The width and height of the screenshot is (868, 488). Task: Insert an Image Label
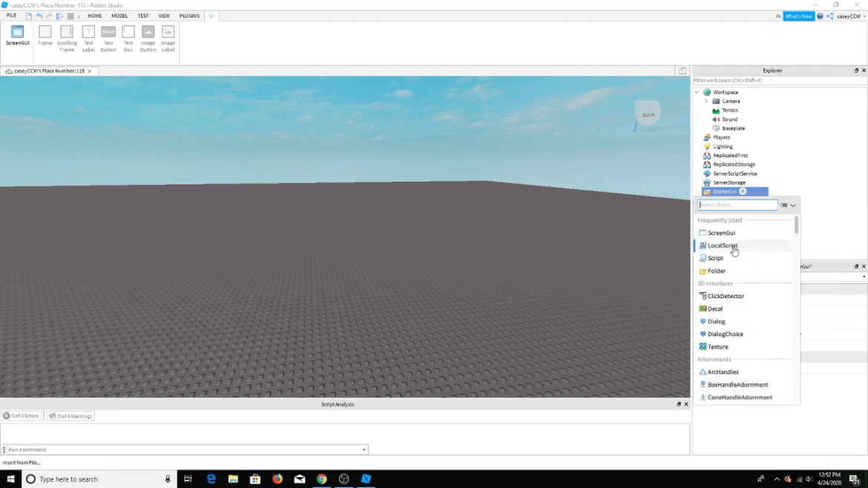point(168,33)
